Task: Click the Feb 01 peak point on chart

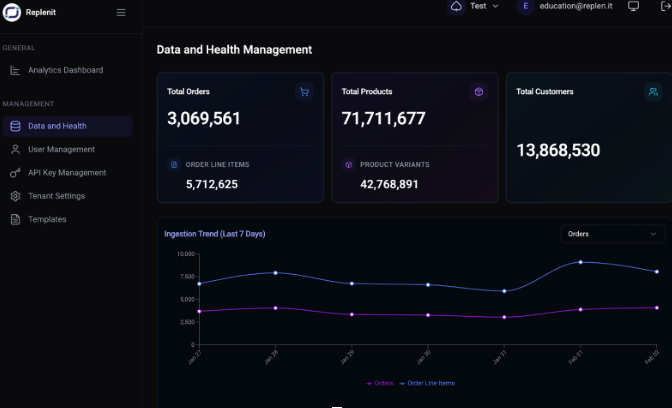Action: pos(580,262)
